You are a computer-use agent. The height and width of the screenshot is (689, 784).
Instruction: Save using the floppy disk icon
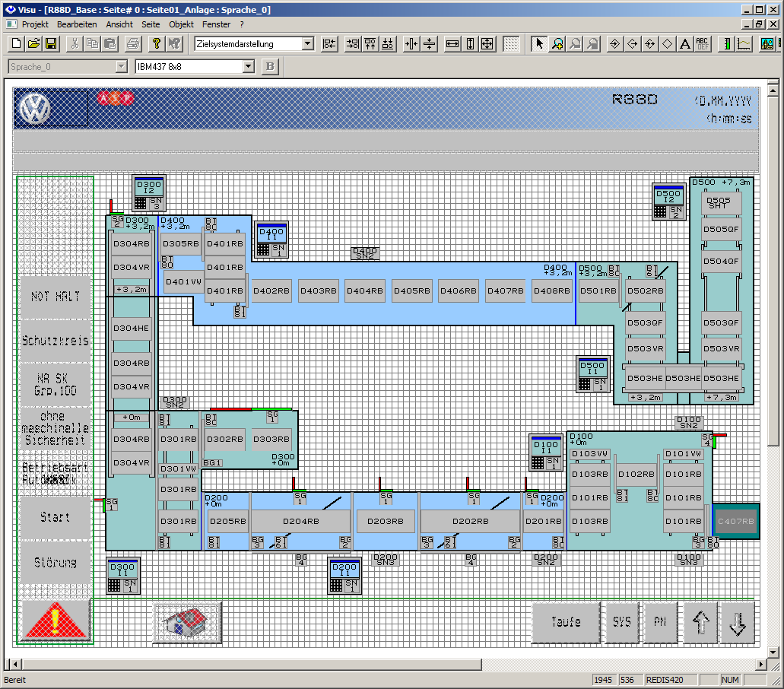51,44
